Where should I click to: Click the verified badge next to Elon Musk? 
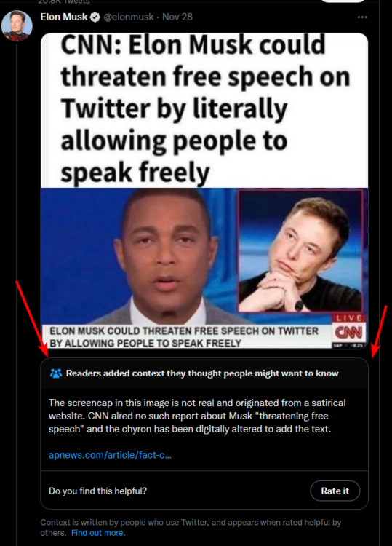pyautogui.click(x=95, y=17)
